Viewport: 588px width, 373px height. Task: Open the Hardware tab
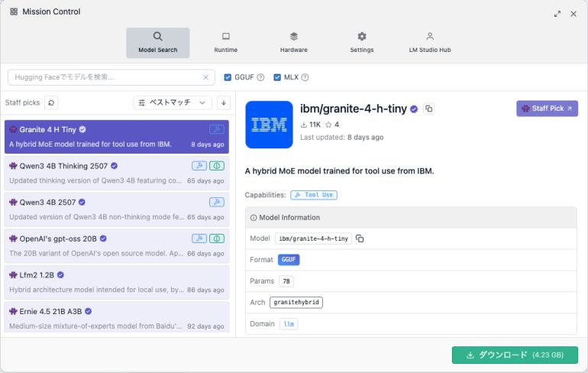(x=294, y=43)
